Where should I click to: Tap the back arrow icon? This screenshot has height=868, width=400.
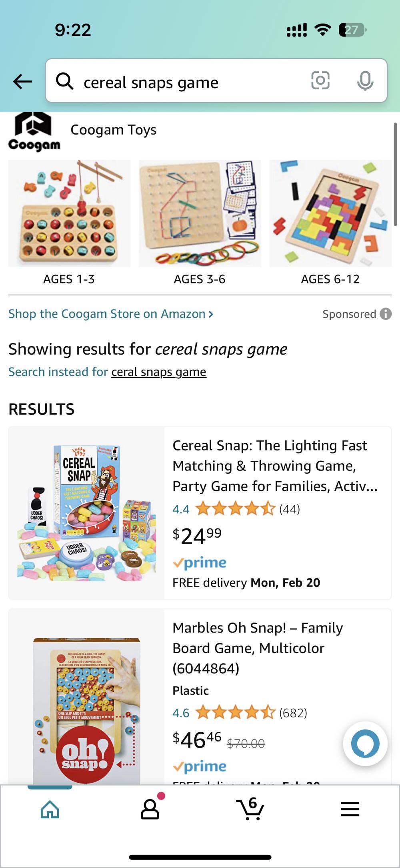tap(22, 82)
